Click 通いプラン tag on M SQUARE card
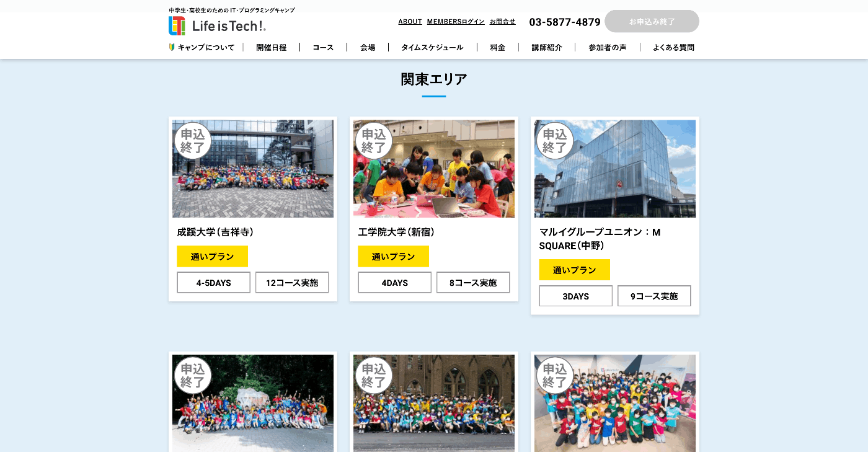This screenshot has width=868, height=452. (x=574, y=270)
